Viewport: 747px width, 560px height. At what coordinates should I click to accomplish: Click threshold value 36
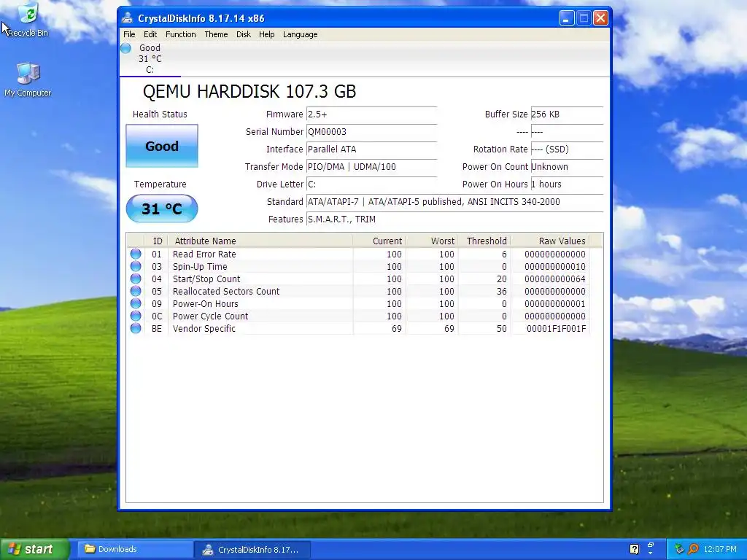pyautogui.click(x=502, y=292)
